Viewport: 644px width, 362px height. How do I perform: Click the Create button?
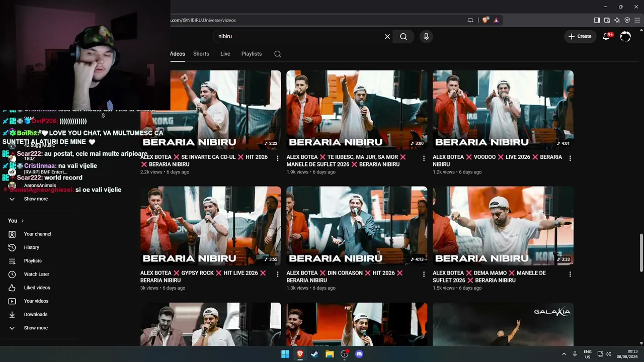580,36
